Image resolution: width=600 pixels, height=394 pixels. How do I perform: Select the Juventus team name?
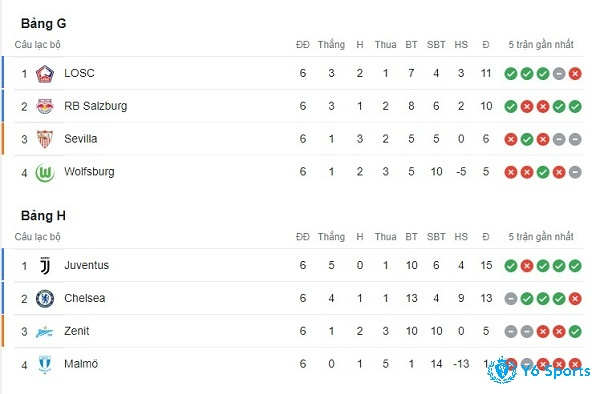coord(86,265)
